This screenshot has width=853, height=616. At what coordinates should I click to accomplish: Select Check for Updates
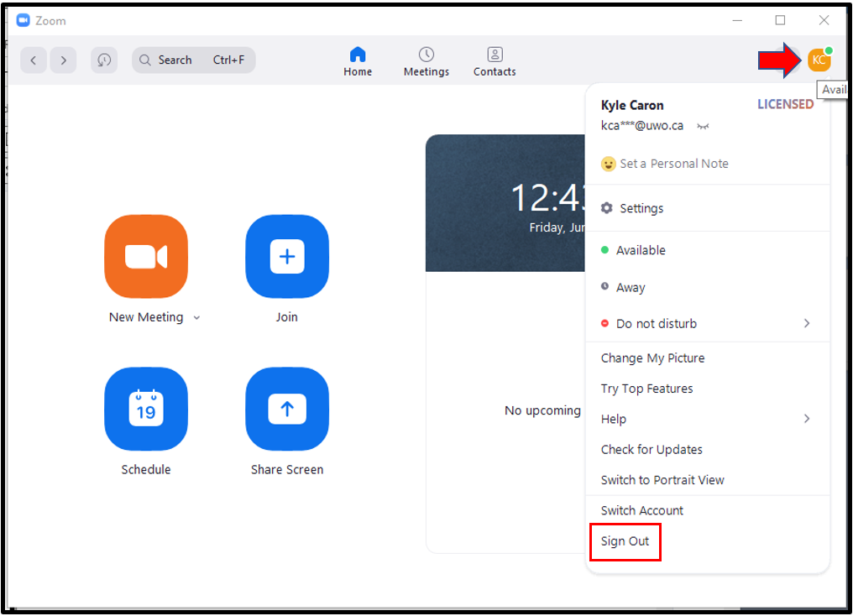(x=652, y=449)
